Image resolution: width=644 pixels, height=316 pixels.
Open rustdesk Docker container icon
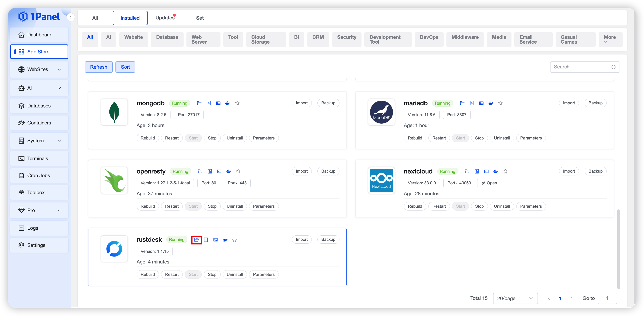coord(225,240)
